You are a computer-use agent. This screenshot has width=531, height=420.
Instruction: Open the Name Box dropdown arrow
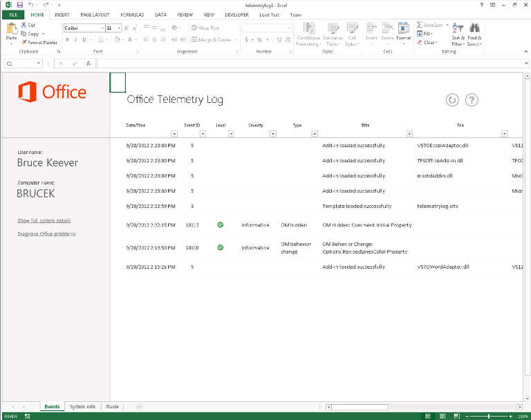[39, 64]
